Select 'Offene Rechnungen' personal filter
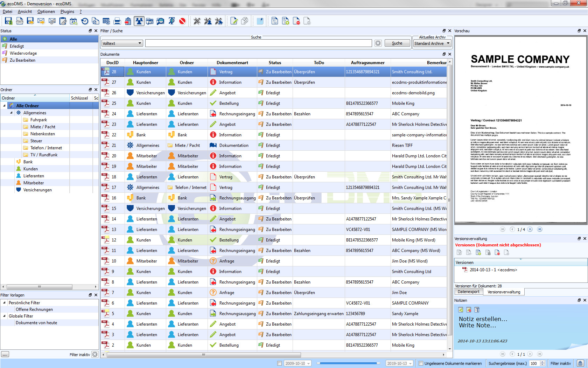Image resolution: width=588 pixels, height=368 pixels. pyautogui.click(x=34, y=309)
